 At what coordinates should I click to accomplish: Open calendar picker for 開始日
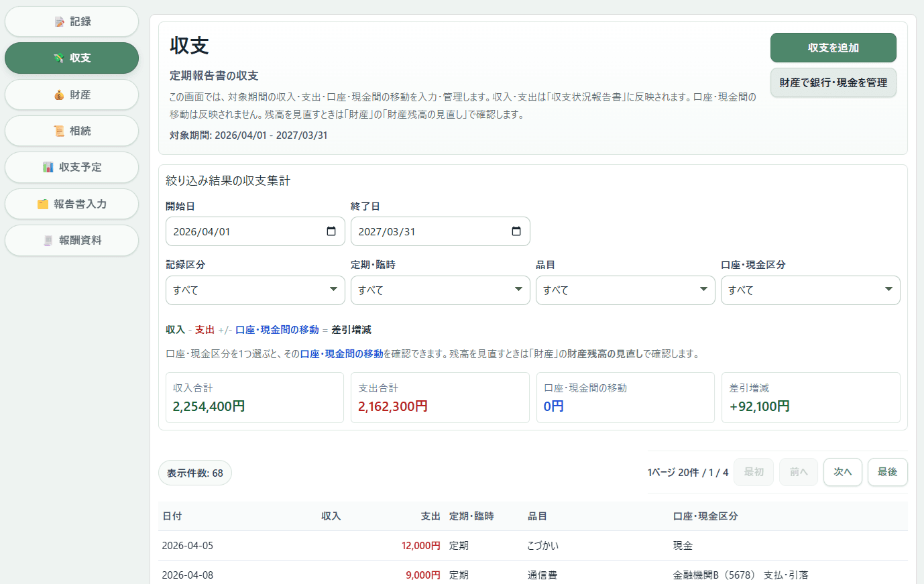click(x=331, y=231)
